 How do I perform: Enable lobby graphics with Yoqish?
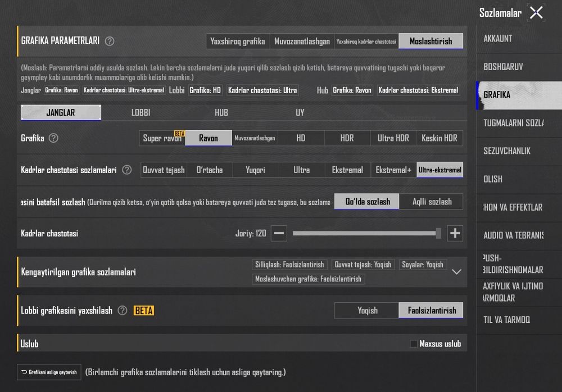click(366, 311)
